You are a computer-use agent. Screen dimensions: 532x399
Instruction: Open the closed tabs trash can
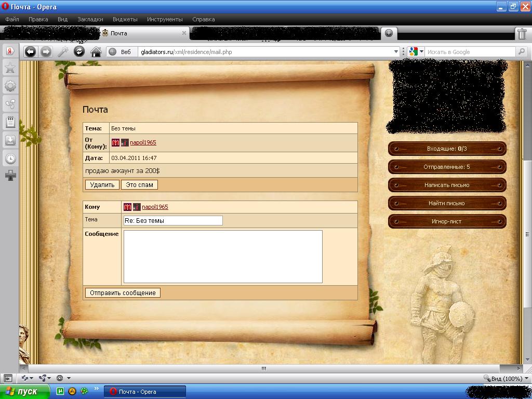(522, 34)
